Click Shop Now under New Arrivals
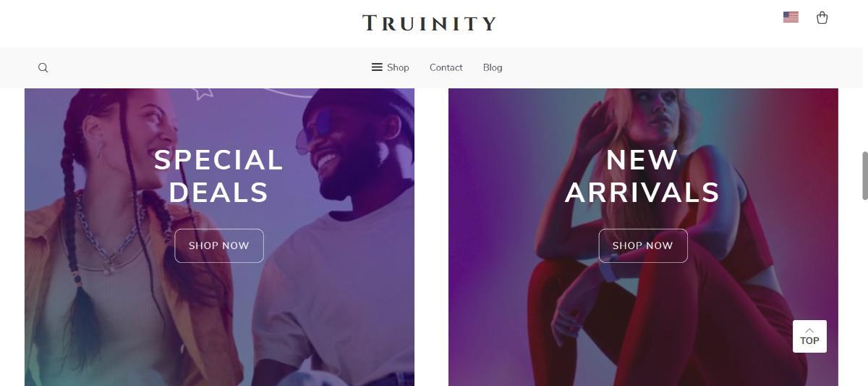The width and height of the screenshot is (868, 386). (x=643, y=246)
